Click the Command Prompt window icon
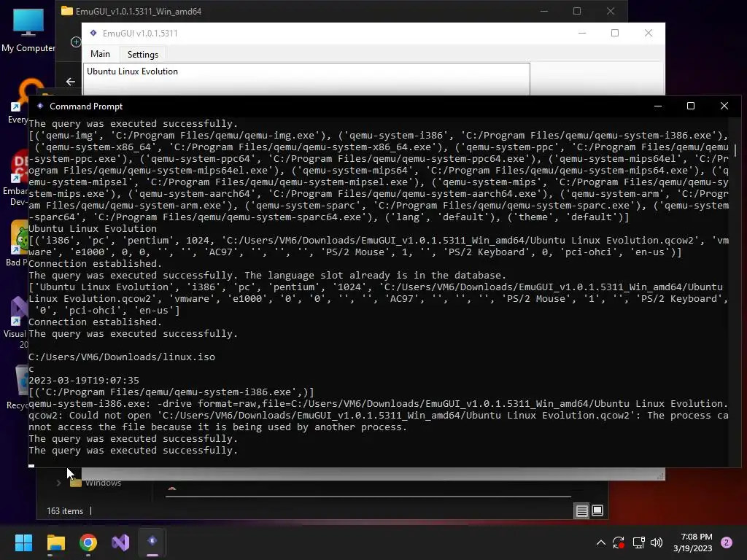 tap(40, 106)
